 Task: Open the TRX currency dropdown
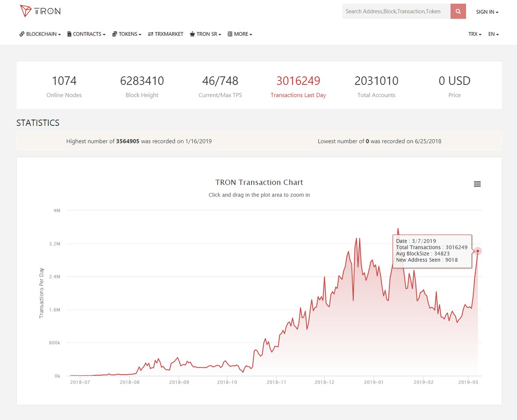coord(475,34)
